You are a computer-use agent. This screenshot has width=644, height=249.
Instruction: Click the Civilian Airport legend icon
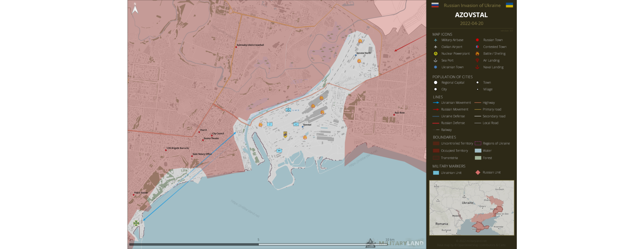click(x=436, y=47)
